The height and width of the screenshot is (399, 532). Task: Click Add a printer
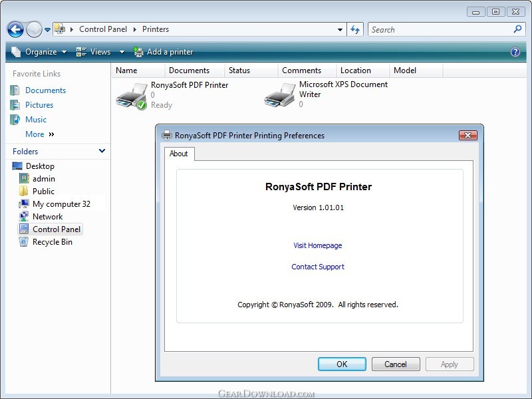(x=163, y=52)
